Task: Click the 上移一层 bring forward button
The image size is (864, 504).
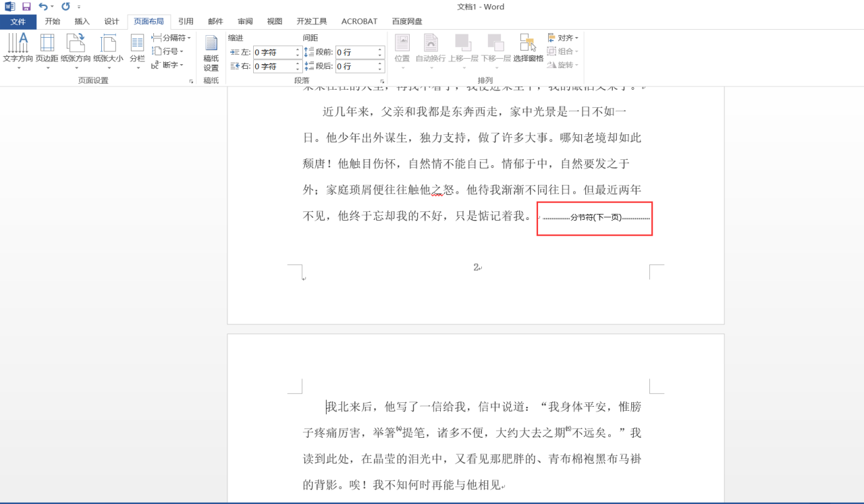Action: (x=463, y=51)
